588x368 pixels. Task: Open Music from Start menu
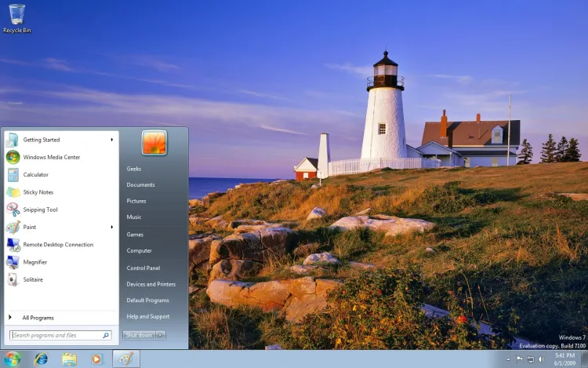[134, 217]
